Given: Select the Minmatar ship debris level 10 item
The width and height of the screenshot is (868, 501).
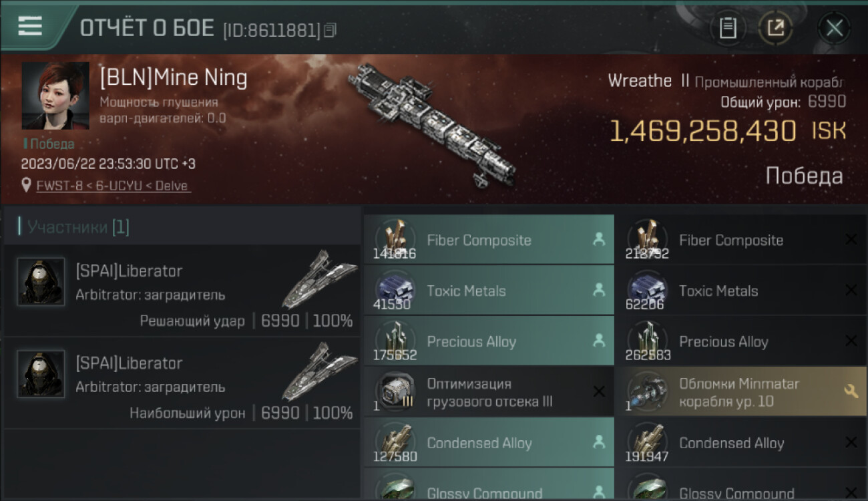Looking at the screenshot, I should click(740, 392).
